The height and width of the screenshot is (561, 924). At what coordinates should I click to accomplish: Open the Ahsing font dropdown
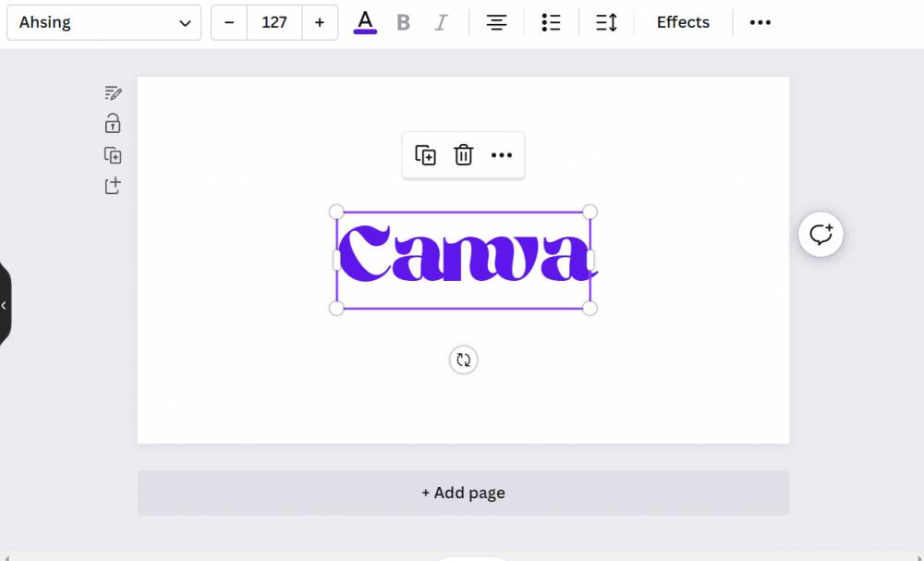point(103,22)
